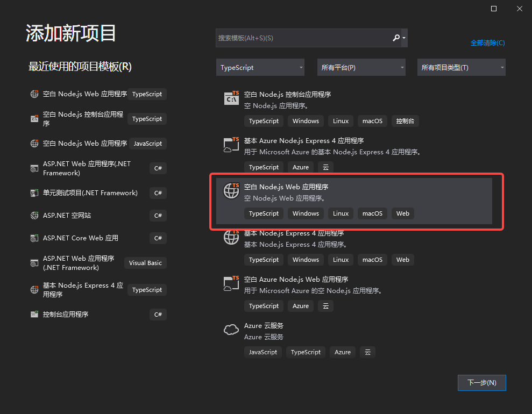Choose recent template name ASP.NET 空网站
The image size is (532, 414).
(67, 215)
